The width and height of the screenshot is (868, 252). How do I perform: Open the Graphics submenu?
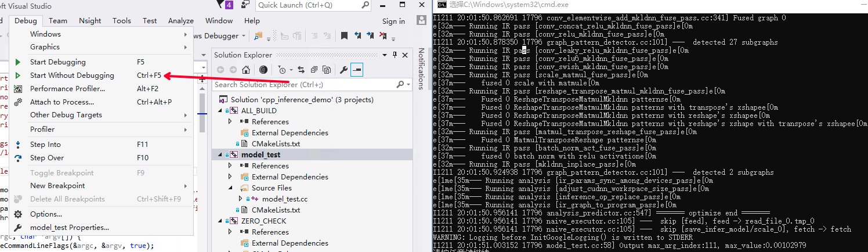coord(102,47)
